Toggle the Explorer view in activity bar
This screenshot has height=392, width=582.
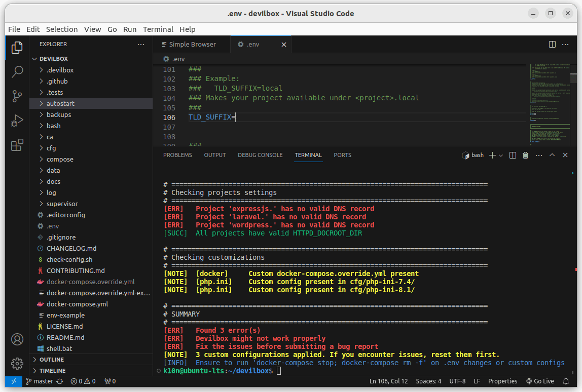tap(17, 48)
